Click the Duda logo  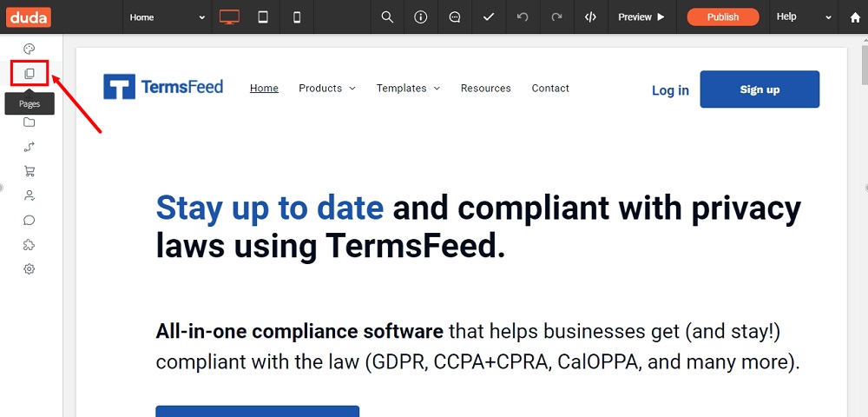(x=29, y=17)
